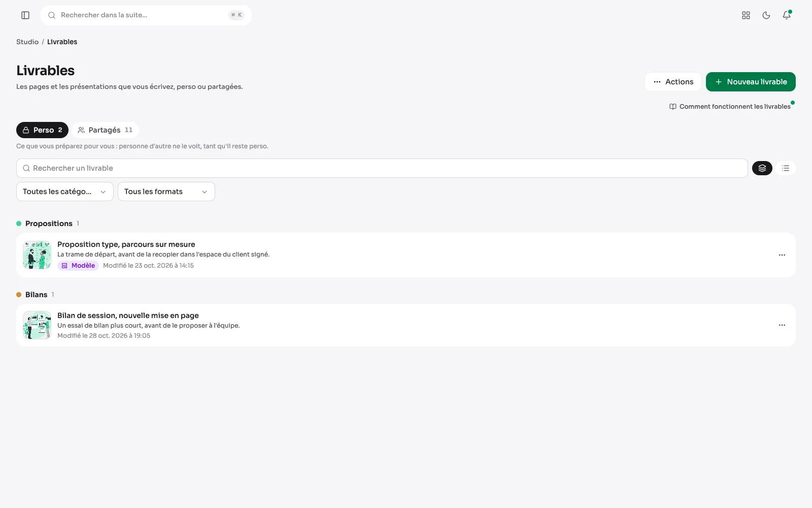Open the notifications bell
The image size is (812, 508).
(x=787, y=15)
